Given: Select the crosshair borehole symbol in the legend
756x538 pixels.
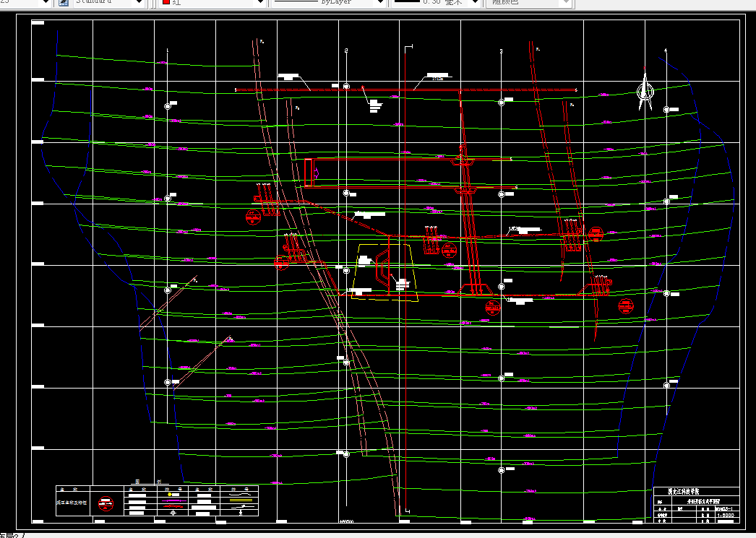Looking at the screenshot, I should (173, 513).
